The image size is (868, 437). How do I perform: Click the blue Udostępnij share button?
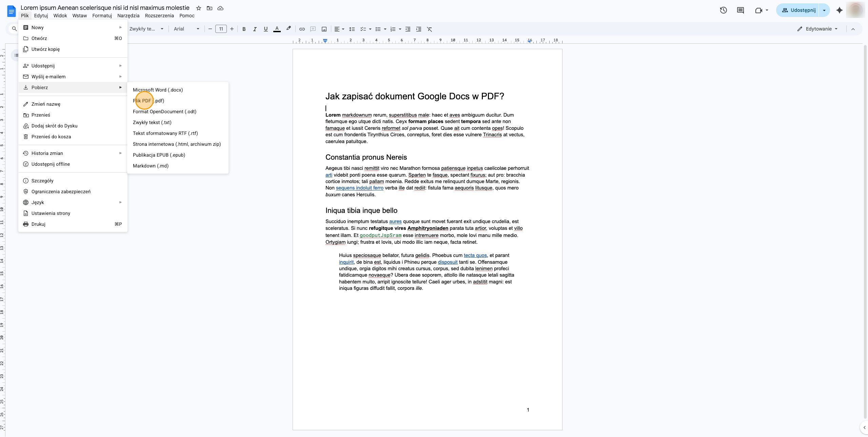[x=798, y=10]
